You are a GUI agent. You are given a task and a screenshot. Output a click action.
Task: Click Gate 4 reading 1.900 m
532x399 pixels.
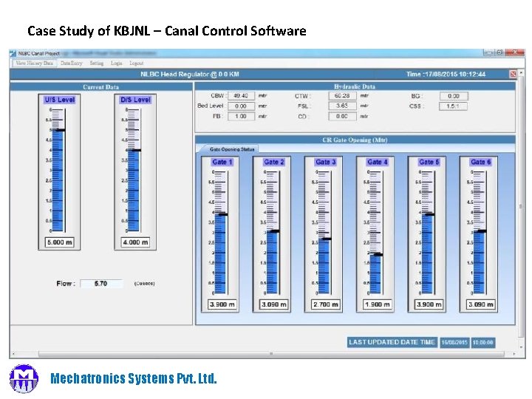[378, 304]
